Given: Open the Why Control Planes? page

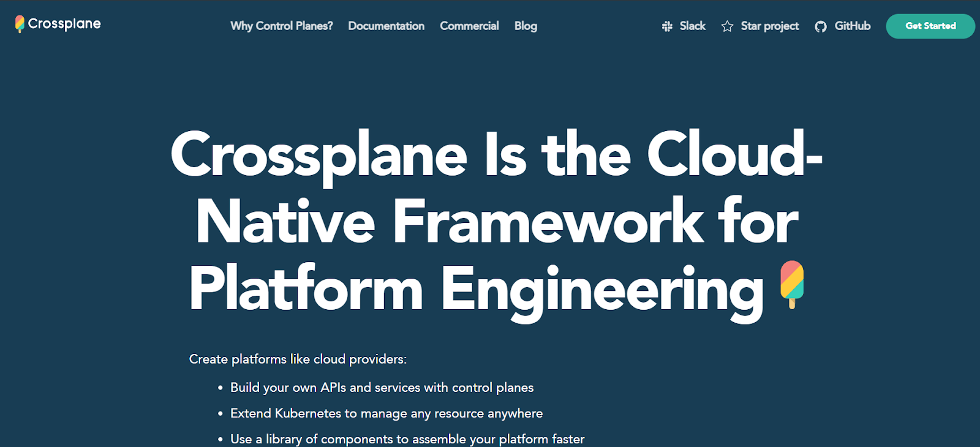Looking at the screenshot, I should 282,26.
